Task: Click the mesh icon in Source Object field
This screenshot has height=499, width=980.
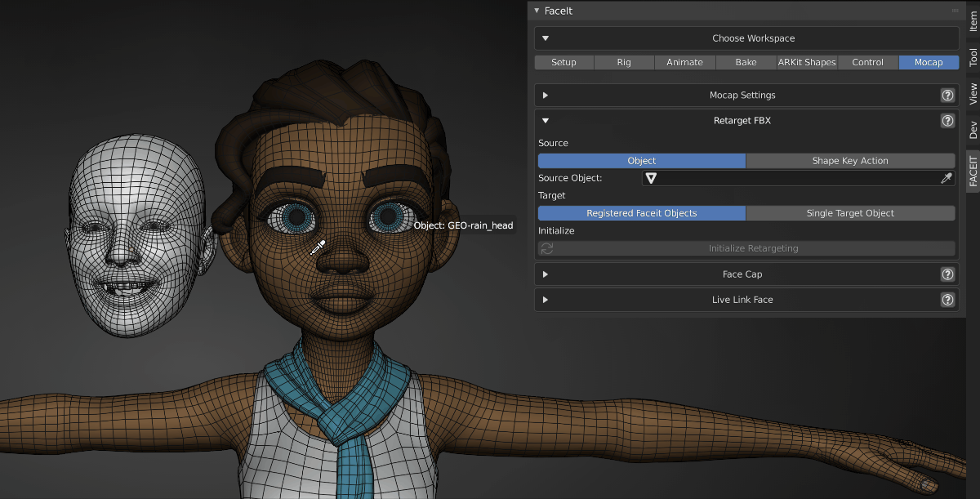Action: tap(652, 178)
